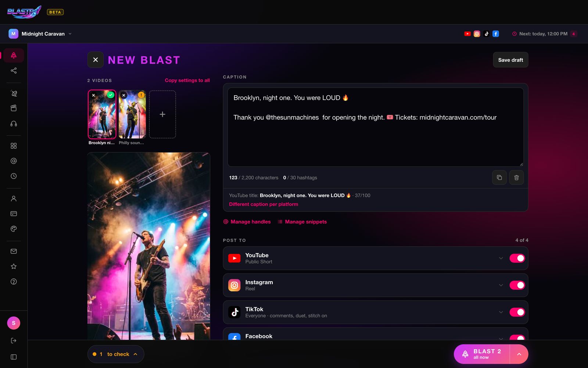
Task: Click the Blastr logo
Action: click(24, 12)
